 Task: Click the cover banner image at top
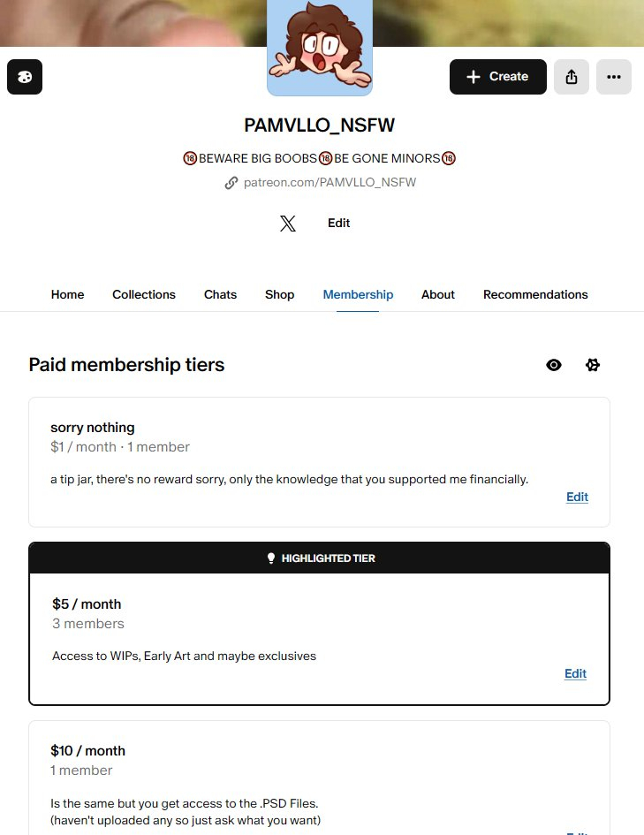tap(133, 22)
